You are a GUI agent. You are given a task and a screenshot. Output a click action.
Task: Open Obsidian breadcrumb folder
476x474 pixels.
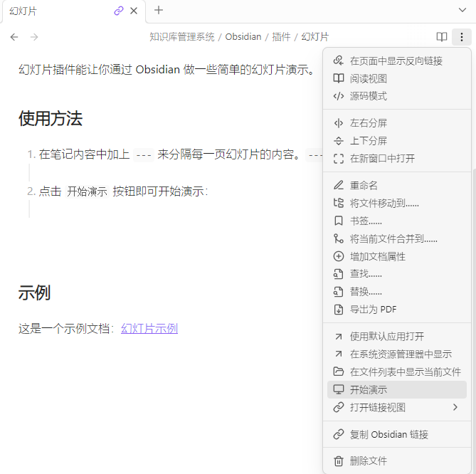[243, 37]
